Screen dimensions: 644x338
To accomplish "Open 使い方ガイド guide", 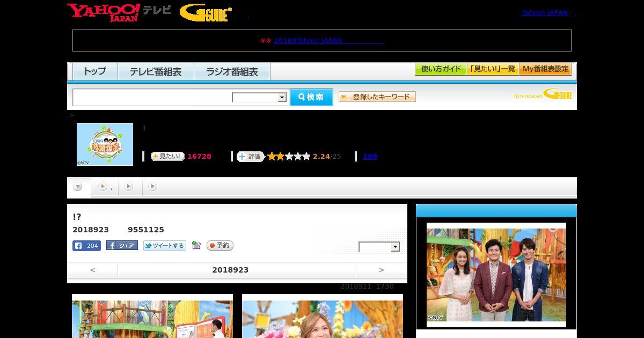I will pos(441,69).
